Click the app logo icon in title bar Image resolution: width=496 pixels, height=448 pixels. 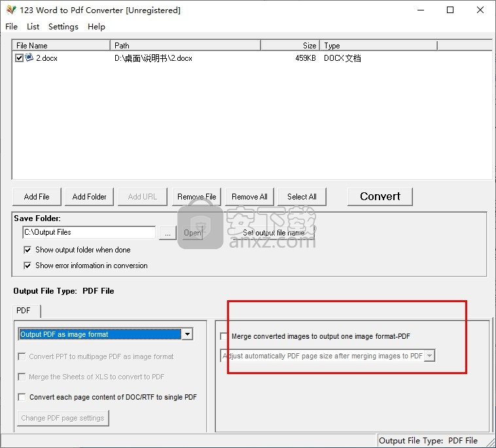click(11, 10)
